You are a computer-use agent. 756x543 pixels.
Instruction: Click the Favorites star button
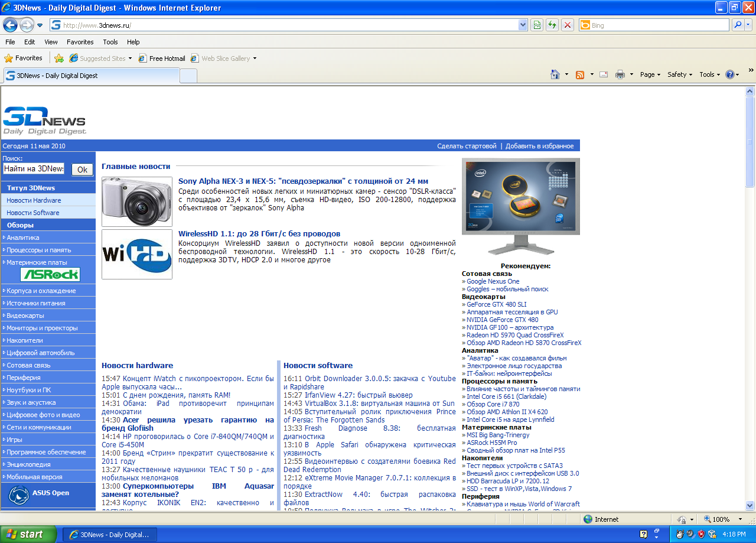pyautogui.click(x=23, y=58)
